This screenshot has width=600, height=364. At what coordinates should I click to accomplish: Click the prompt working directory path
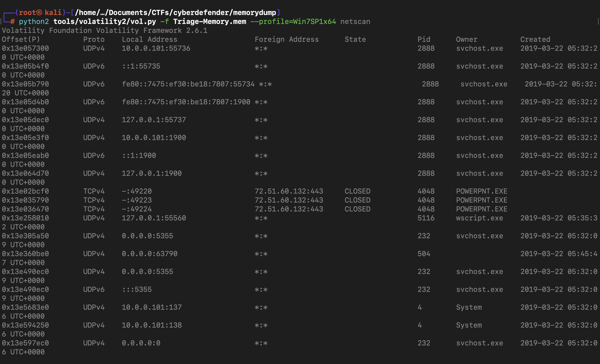pyautogui.click(x=175, y=13)
